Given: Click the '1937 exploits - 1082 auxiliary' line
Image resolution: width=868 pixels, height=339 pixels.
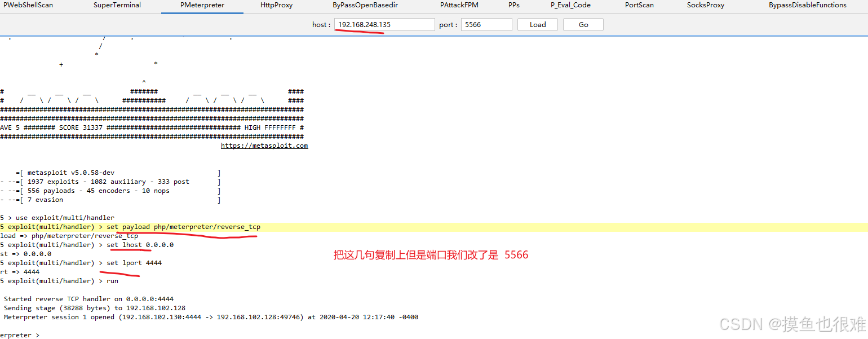Looking at the screenshot, I should click(x=108, y=182).
